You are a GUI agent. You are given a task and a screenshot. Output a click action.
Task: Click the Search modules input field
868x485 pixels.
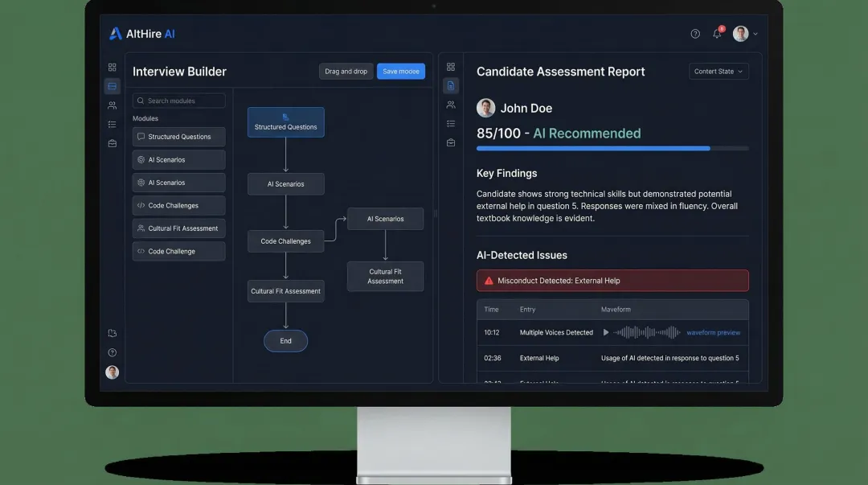[x=178, y=100]
